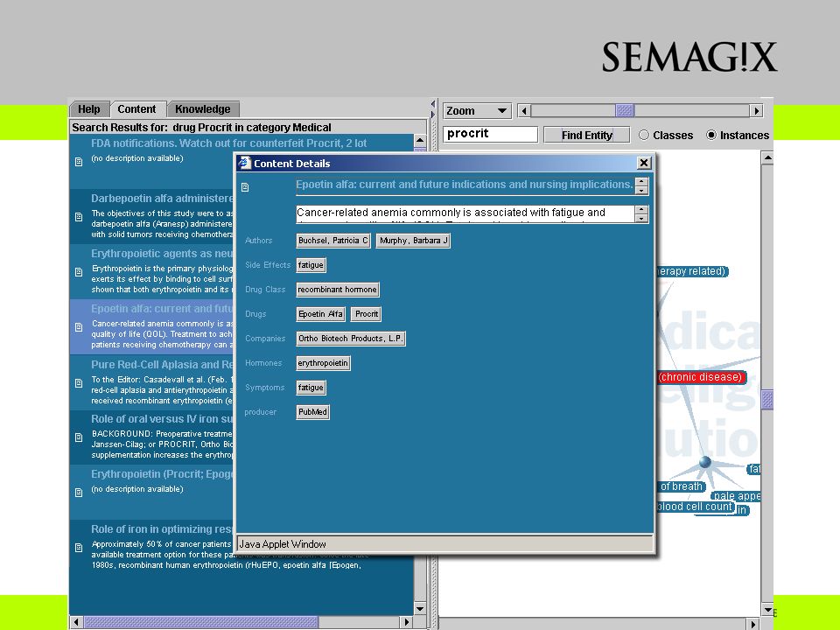The height and width of the screenshot is (630, 840).
Task: Click fatigue button under Side Effects
Action: pyautogui.click(x=311, y=265)
